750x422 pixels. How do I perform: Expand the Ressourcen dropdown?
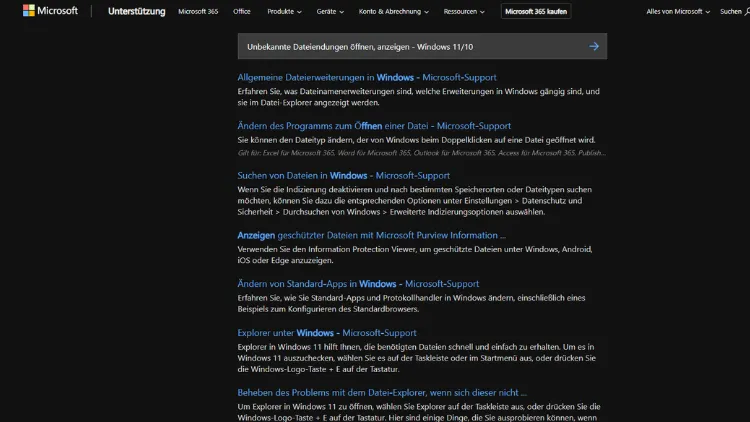463,11
